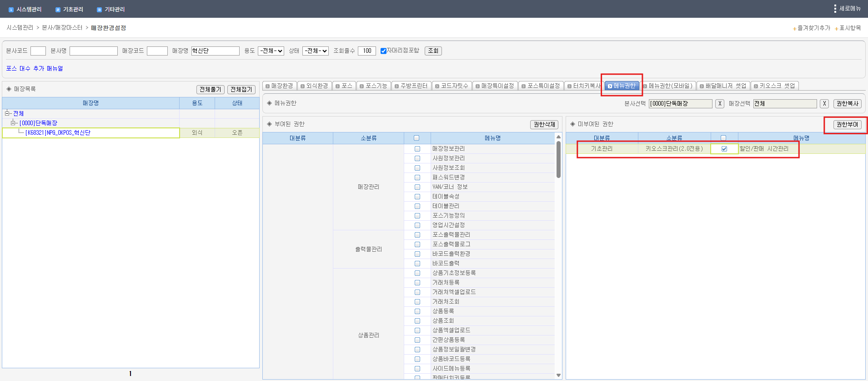Image resolution: width=868 pixels, height=381 pixels.
Task: Open the 용도 dropdown
Action: (x=271, y=51)
